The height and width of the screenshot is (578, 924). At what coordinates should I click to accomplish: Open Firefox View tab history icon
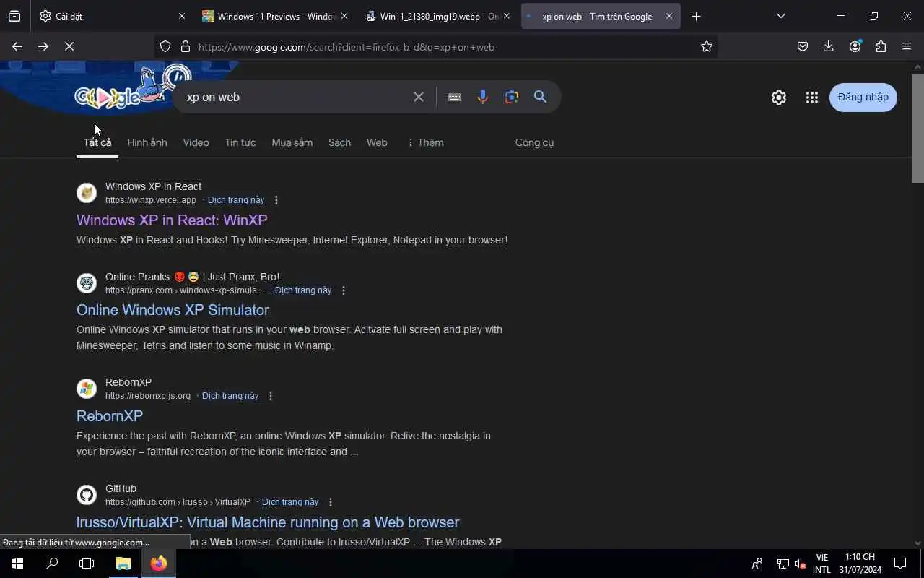pyautogui.click(x=14, y=16)
